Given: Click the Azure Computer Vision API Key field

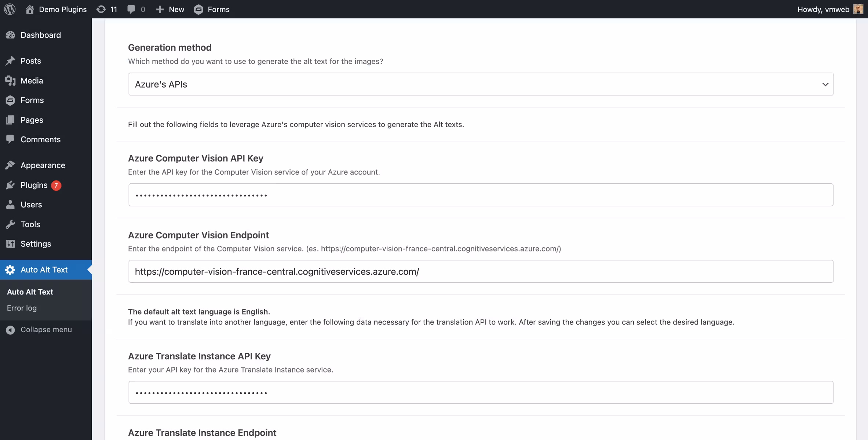Looking at the screenshot, I should click(x=481, y=195).
